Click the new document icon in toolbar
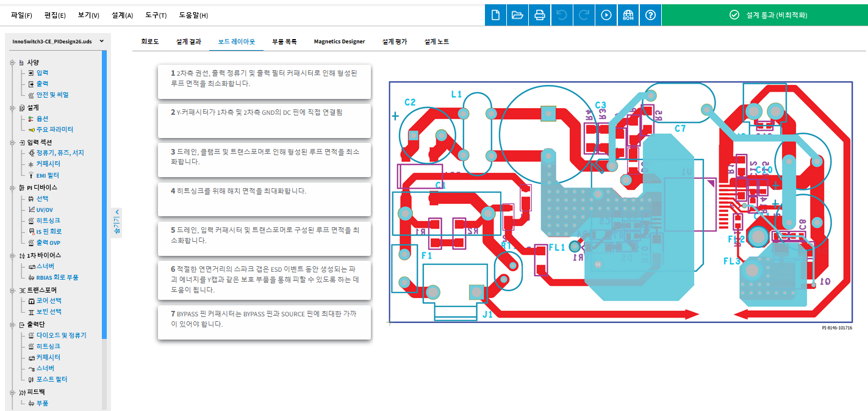The width and height of the screenshot is (868, 411). [x=495, y=15]
